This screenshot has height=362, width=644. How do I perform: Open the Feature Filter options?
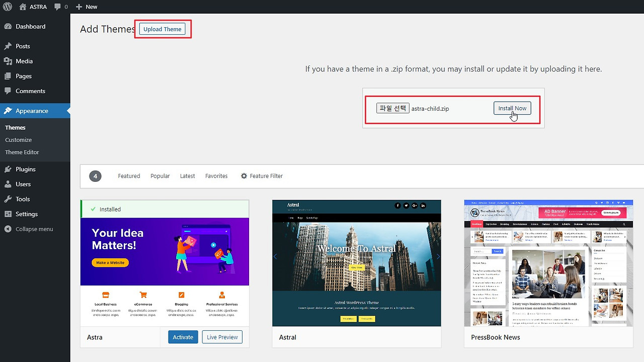tap(262, 176)
